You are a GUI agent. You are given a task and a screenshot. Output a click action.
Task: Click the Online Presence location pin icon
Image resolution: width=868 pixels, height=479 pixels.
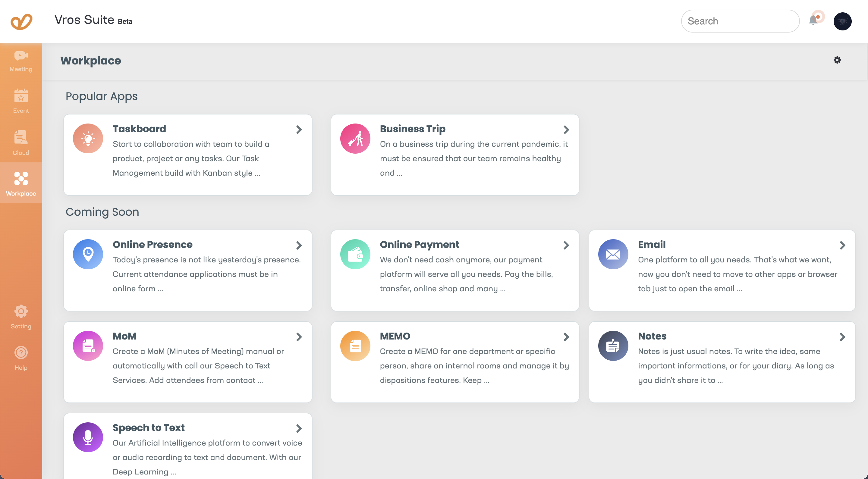[x=88, y=254]
